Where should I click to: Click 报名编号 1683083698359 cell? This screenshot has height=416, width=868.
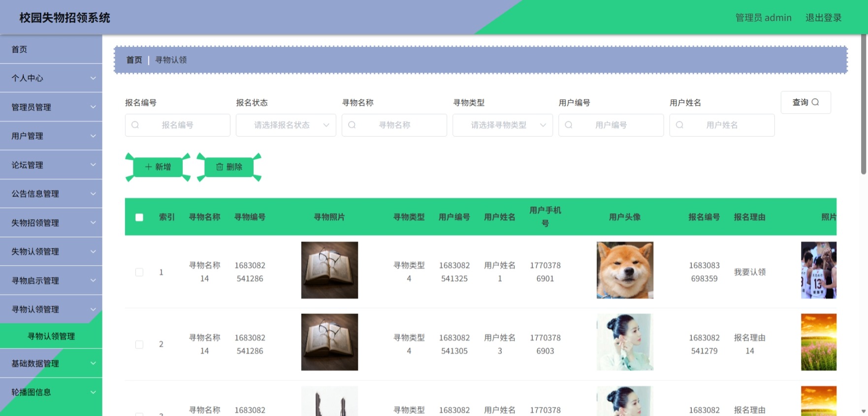pyautogui.click(x=704, y=272)
